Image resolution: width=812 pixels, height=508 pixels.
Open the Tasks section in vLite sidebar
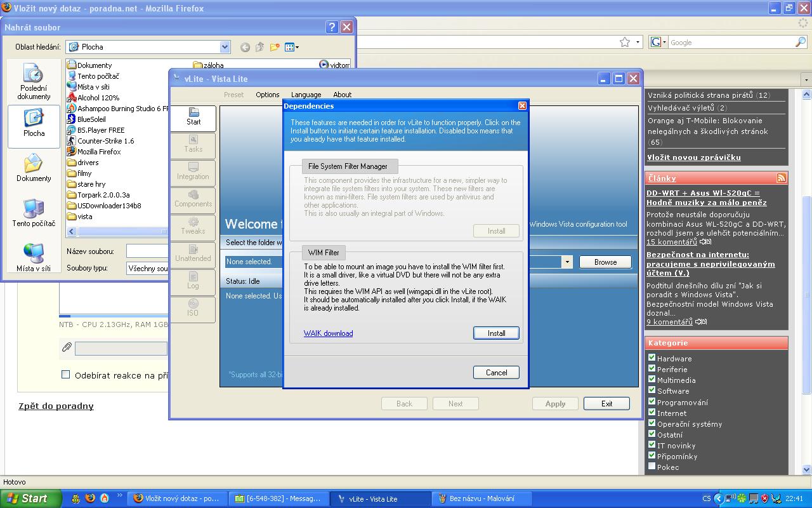(193, 145)
